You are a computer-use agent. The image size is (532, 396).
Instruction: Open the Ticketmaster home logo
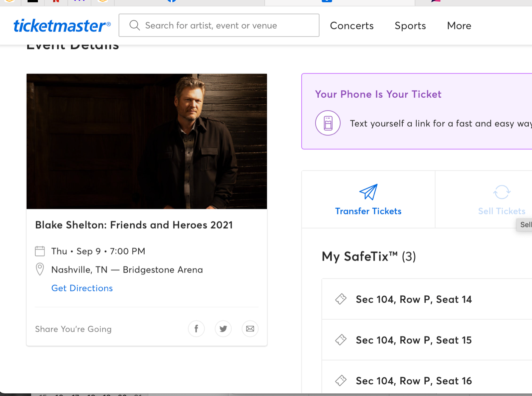[62, 26]
